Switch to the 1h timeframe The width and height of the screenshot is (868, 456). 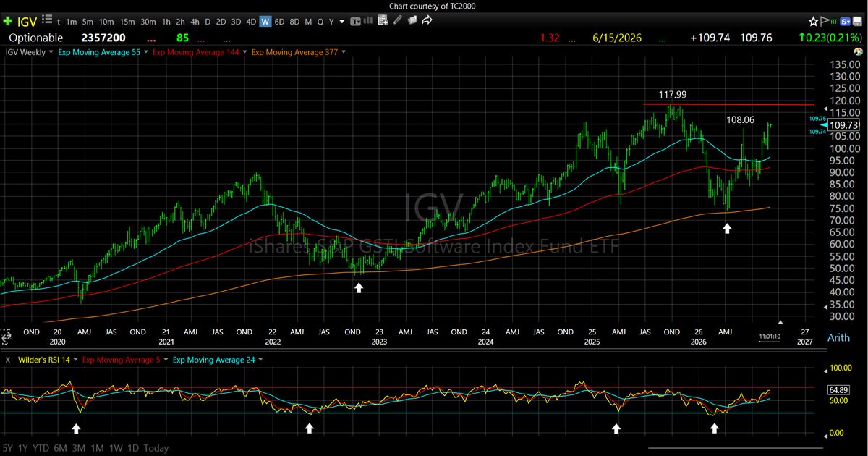(x=166, y=22)
